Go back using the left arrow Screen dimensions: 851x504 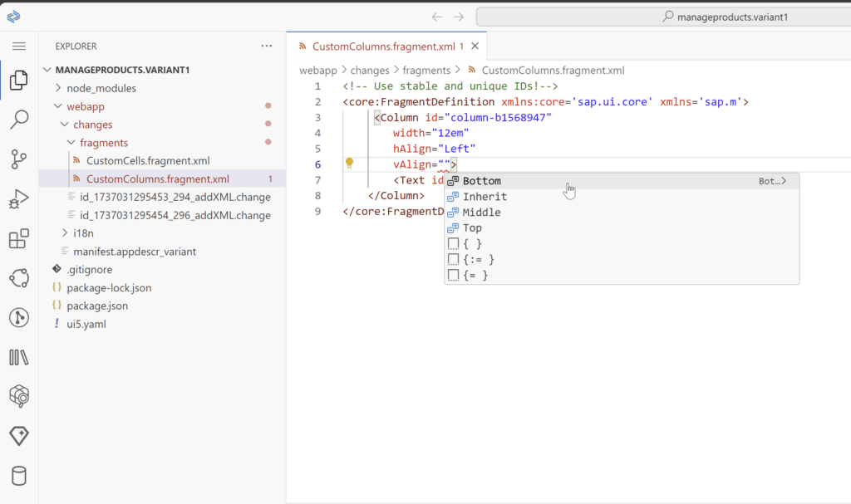(437, 17)
